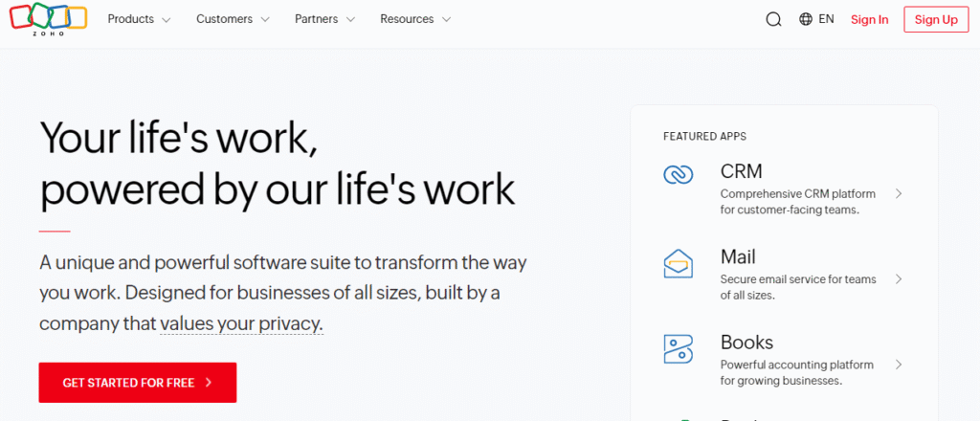Screen dimensions: 980x421
Task: Expand the Customers dropdown menu
Action: [x=233, y=19]
